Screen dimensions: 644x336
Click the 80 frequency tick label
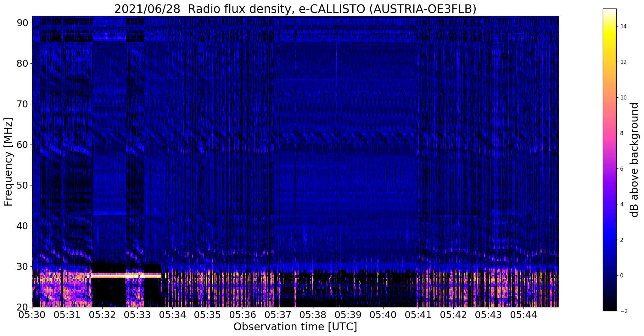pos(22,63)
